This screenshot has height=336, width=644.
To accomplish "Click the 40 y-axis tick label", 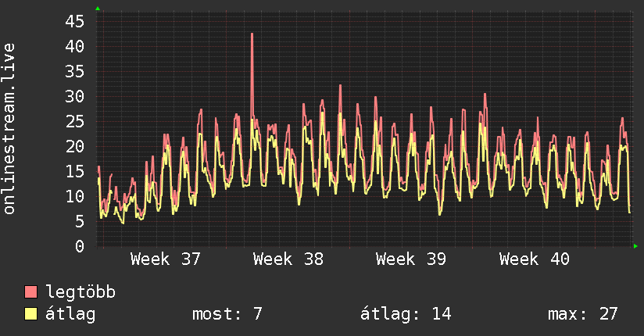I will 75,46.
